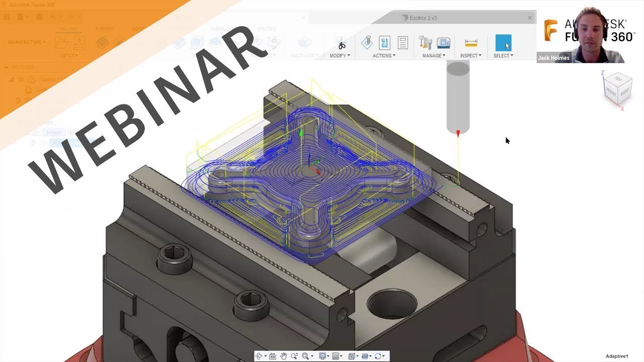Screen dimensions: 644x362
Task: Click the TOP face of the ViewCube
Action: (x=618, y=79)
